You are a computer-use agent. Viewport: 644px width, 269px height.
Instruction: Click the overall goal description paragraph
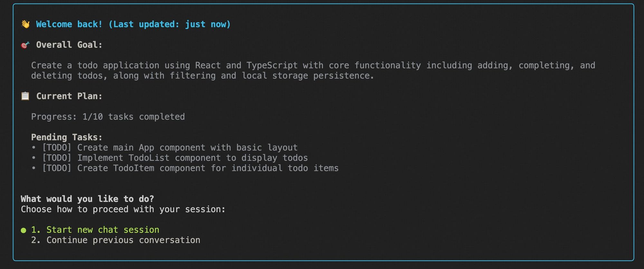coord(313,70)
